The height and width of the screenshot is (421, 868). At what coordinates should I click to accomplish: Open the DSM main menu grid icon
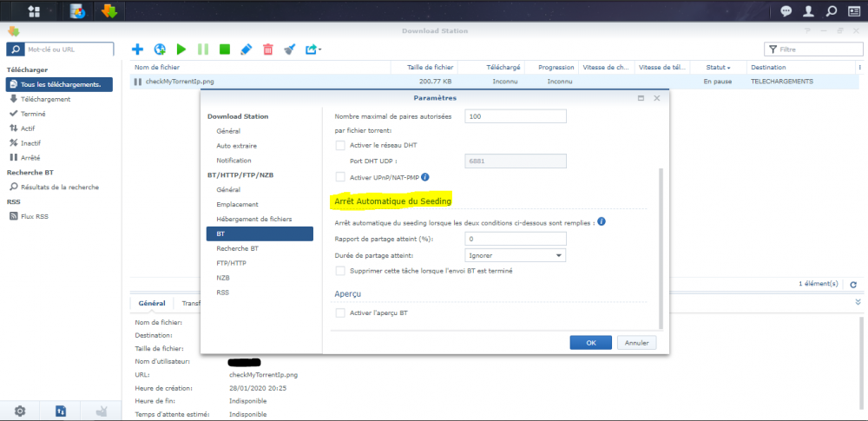click(34, 10)
